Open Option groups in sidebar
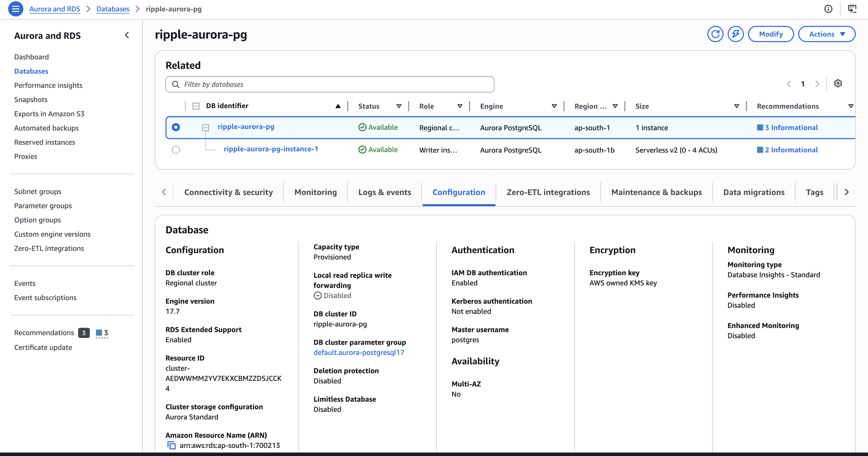Screen dimensions: 868x456 (37, 220)
